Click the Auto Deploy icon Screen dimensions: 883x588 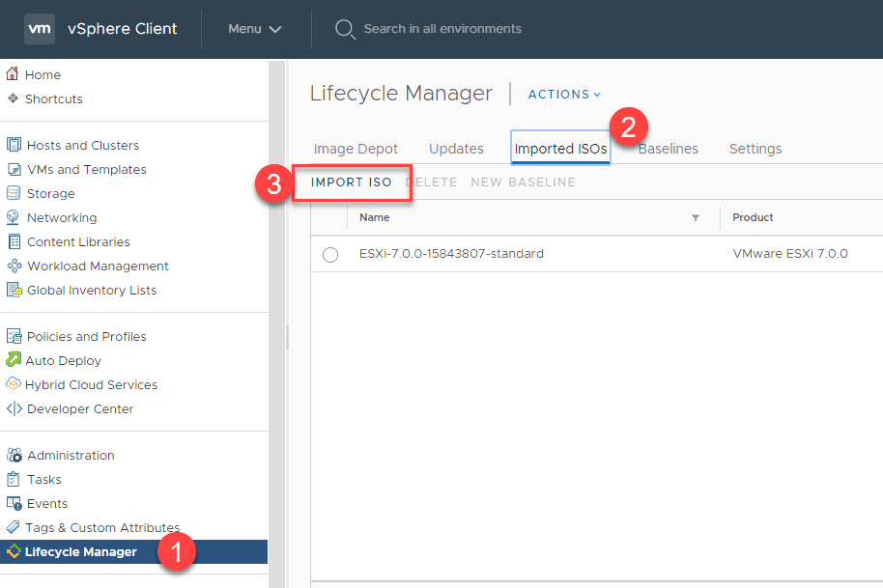pyautogui.click(x=14, y=360)
